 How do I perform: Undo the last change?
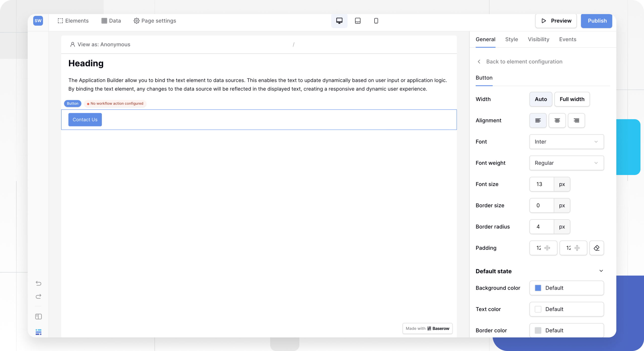pyautogui.click(x=38, y=283)
